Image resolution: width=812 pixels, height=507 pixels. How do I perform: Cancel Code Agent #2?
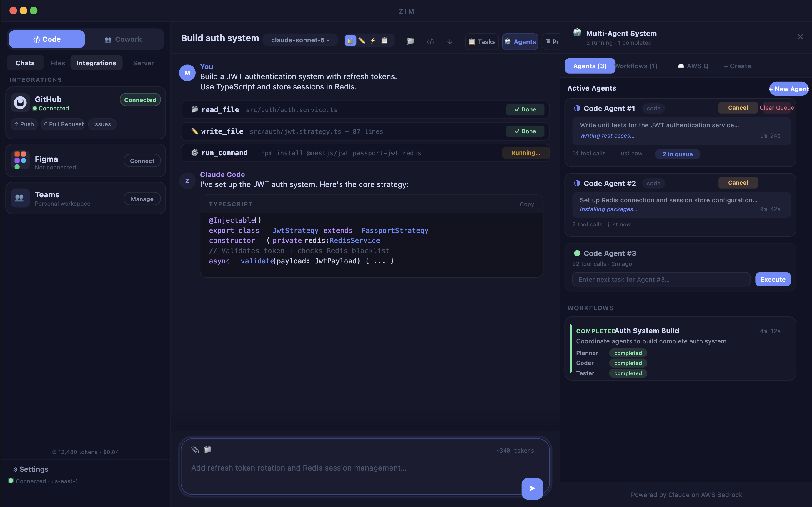[738, 183]
